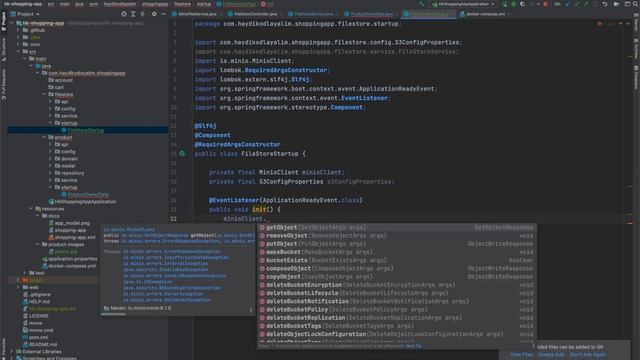
Task: Click Next Tip link in completion popup footer
Action: coord(413,346)
